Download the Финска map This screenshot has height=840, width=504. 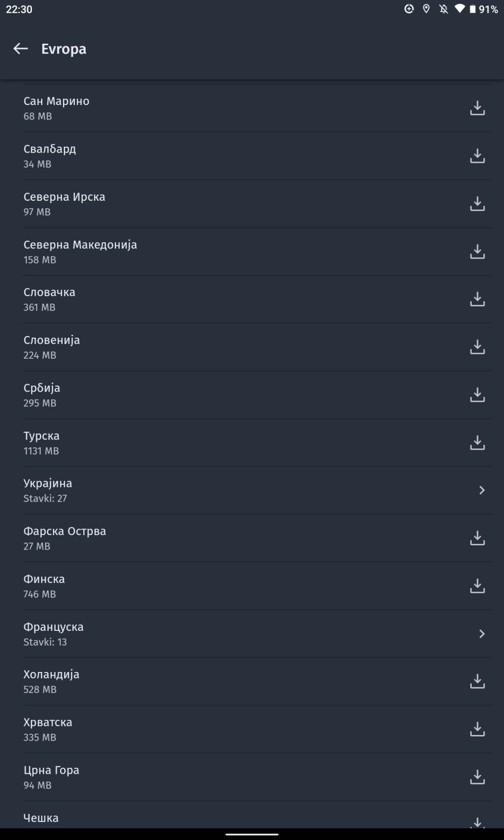477,586
